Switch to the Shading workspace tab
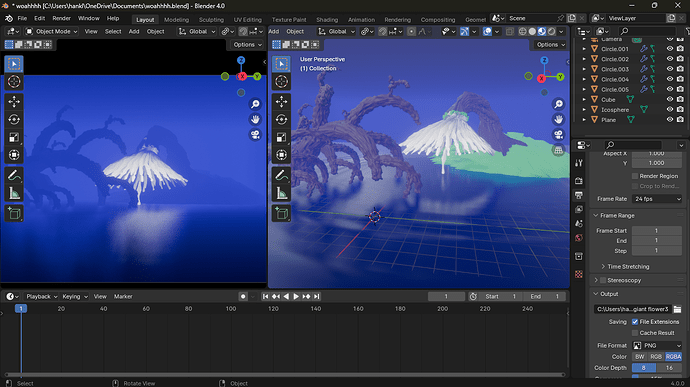Viewport: 690px width, 387px height. [327, 19]
